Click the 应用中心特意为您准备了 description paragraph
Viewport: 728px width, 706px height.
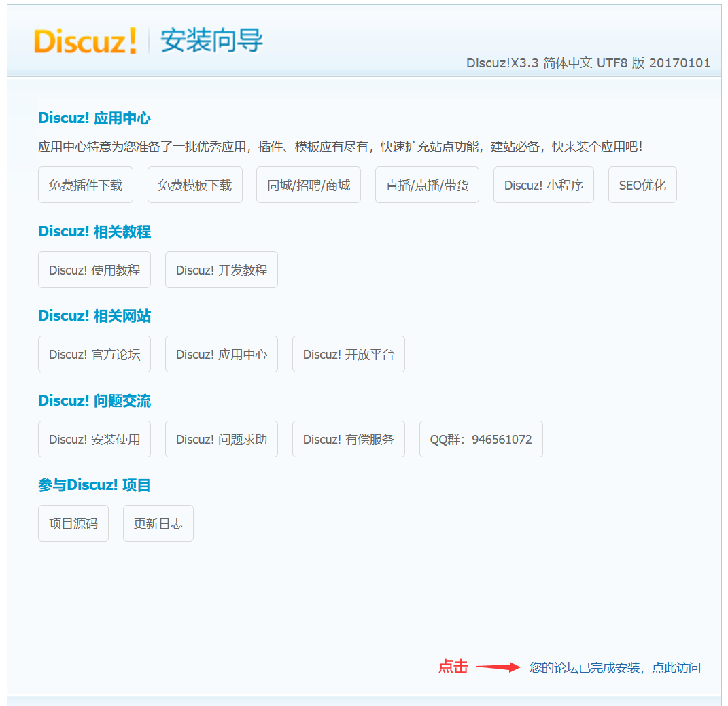click(x=341, y=147)
